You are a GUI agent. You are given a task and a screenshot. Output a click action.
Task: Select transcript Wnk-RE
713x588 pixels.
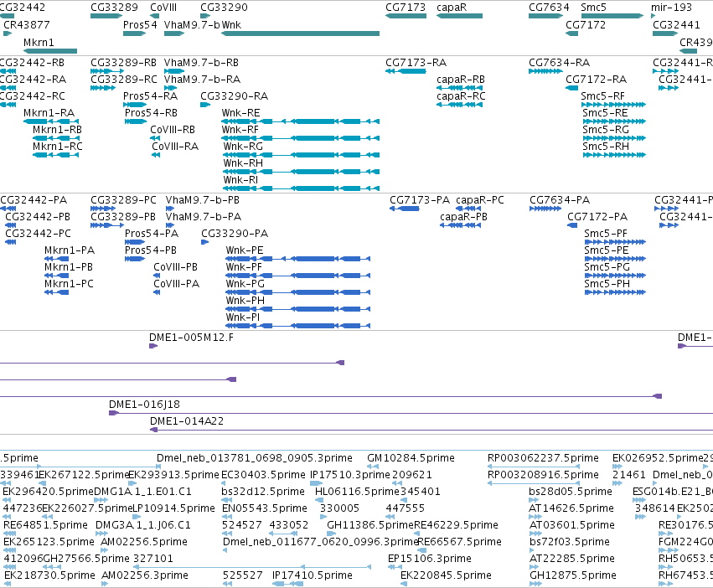(300, 121)
